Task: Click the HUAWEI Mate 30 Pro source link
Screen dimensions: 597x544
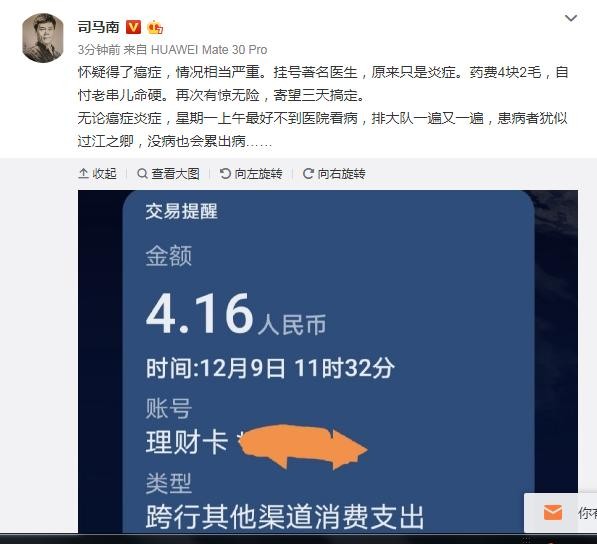Action: pos(209,49)
